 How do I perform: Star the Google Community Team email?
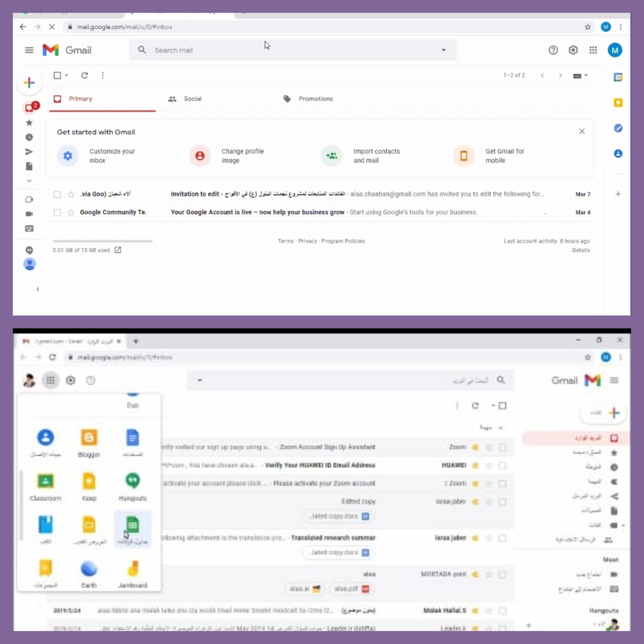(71, 212)
